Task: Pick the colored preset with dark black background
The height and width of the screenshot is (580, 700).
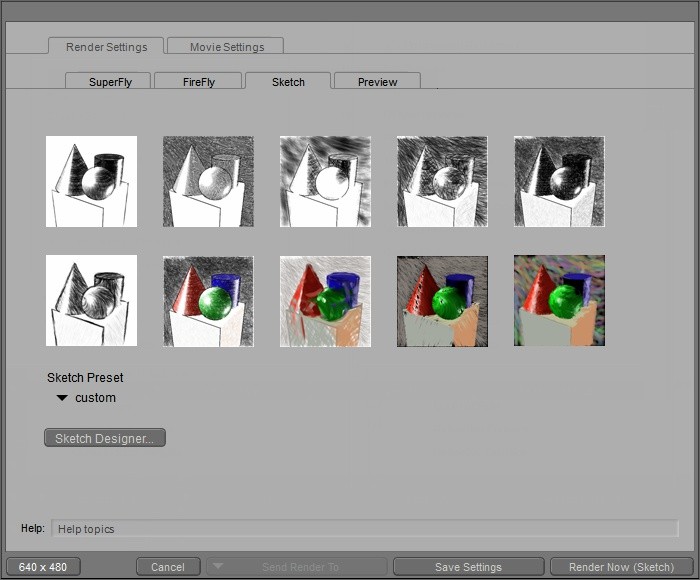Action: pos(442,301)
